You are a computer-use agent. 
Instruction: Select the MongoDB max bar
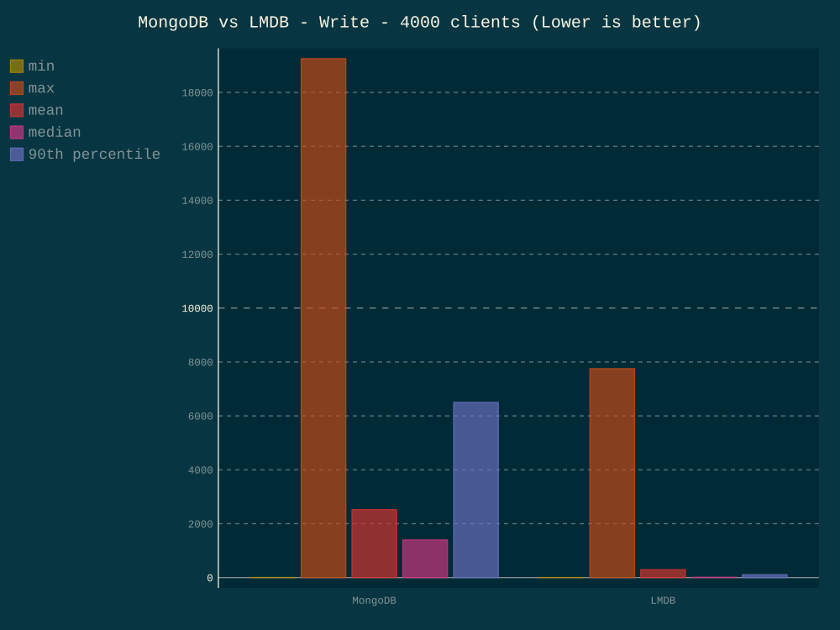coord(323,318)
